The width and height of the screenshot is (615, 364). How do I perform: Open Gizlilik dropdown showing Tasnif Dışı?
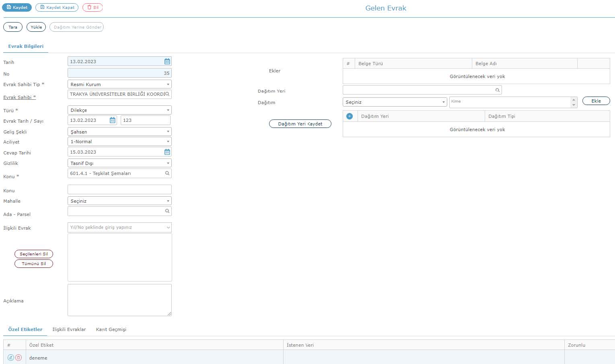[119, 163]
